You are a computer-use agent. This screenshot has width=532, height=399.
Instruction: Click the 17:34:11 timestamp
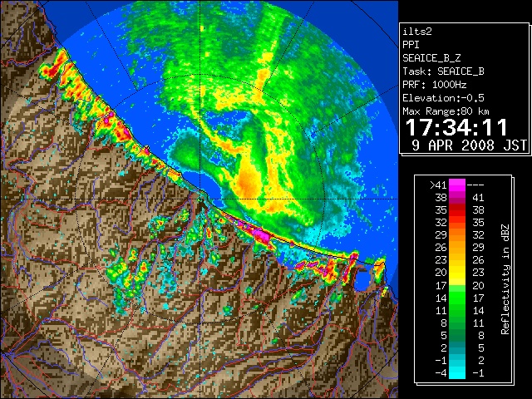coord(456,127)
